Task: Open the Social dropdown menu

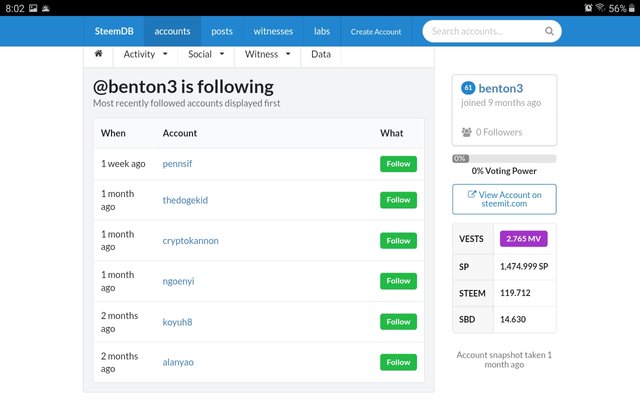Action: click(206, 54)
